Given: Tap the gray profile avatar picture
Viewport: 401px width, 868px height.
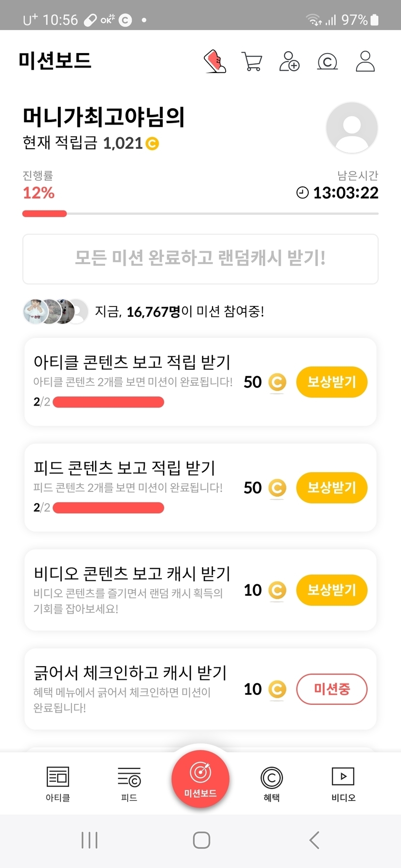Looking at the screenshot, I should tap(352, 128).
